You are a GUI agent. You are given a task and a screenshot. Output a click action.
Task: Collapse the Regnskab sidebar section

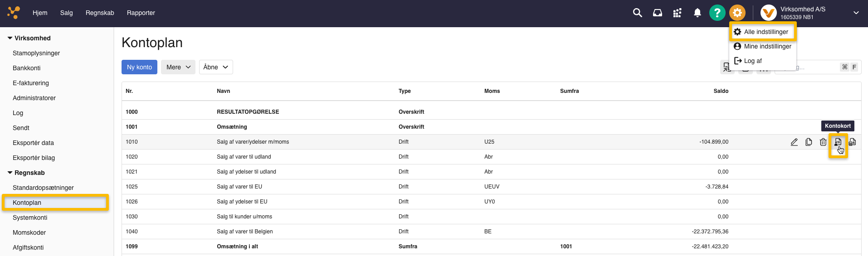pos(10,173)
